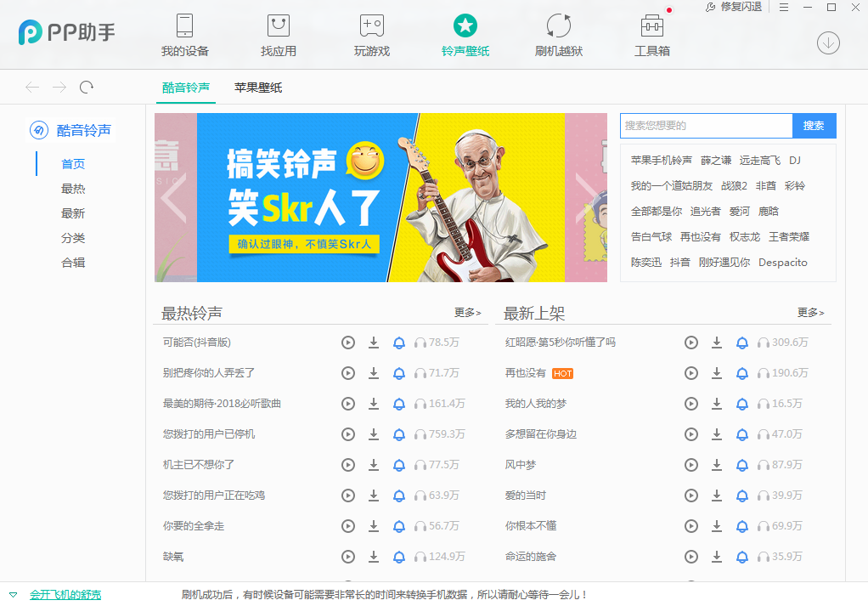868x606 pixels.
Task: Click the blue 搜索 button
Action: [814, 126]
